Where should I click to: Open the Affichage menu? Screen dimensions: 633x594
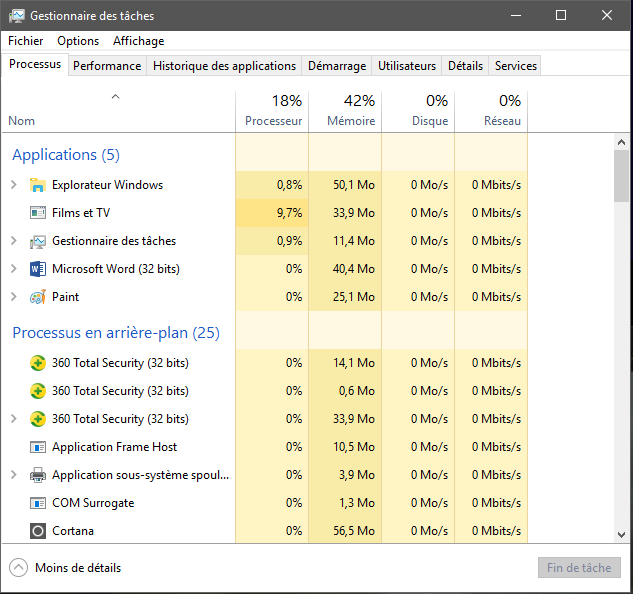coord(138,41)
